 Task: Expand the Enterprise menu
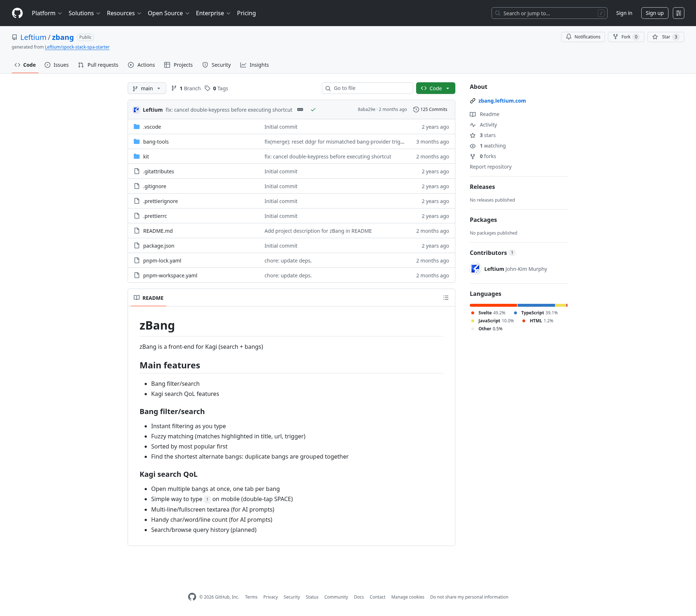pos(213,13)
